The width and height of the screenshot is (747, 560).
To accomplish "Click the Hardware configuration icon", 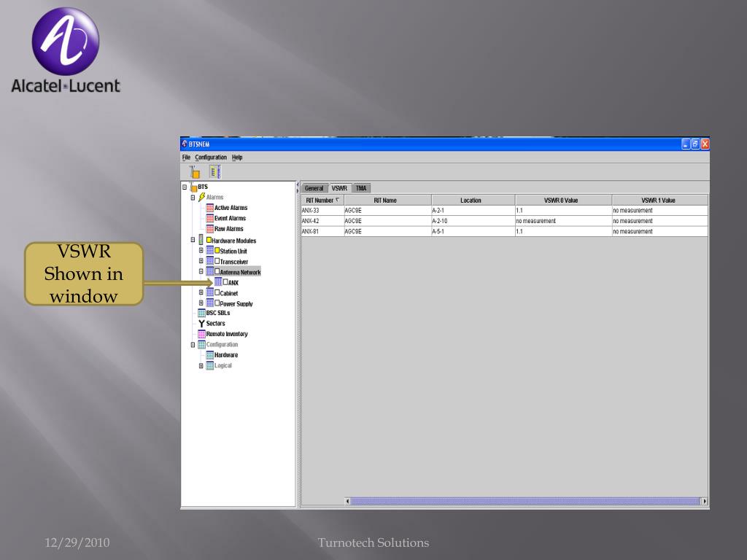I will tap(209, 355).
